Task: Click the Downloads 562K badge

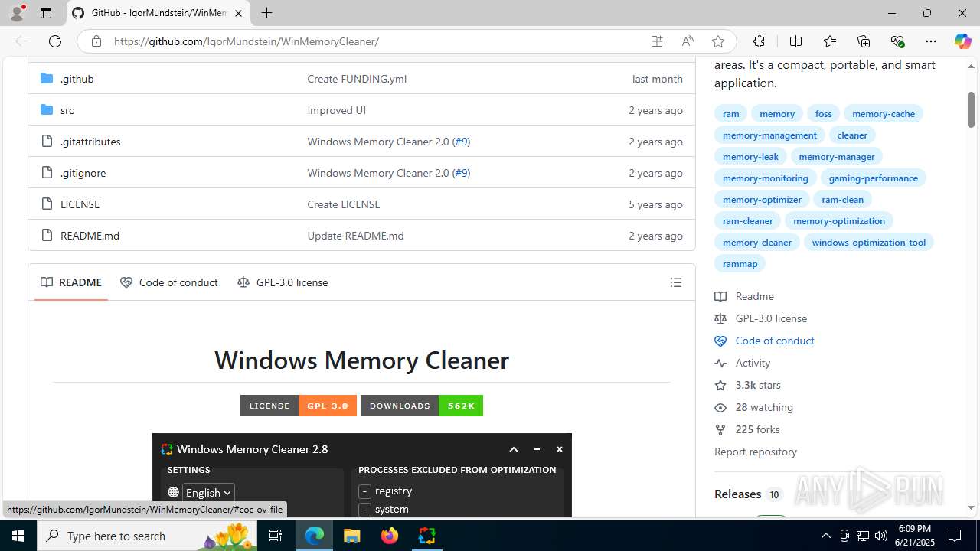Action: (x=422, y=406)
